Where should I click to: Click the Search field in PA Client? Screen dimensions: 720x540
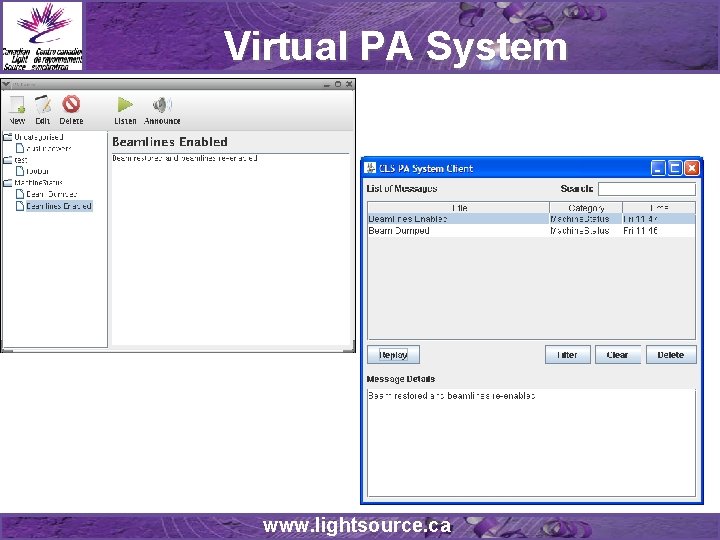tap(647, 189)
